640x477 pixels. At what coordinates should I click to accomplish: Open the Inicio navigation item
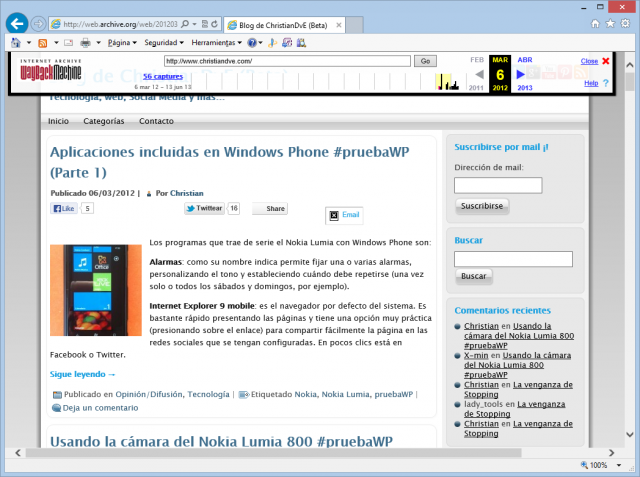pos(58,121)
